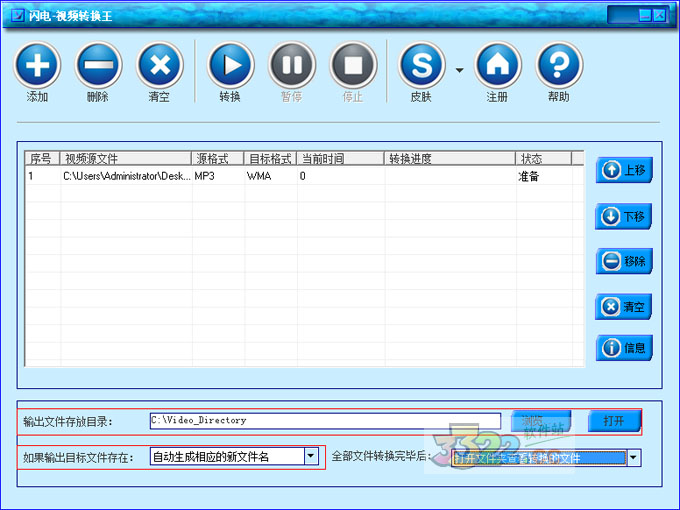This screenshot has height=510, width=680.
Task: Open Help (帮助) question mark icon
Action: (x=559, y=66)
